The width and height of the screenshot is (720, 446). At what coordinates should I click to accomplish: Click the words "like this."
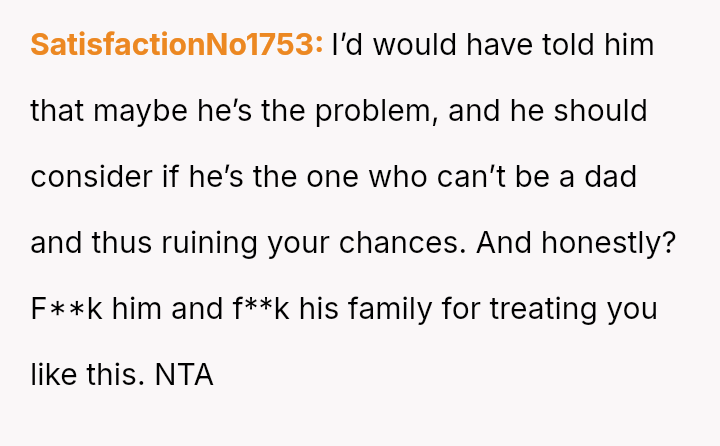87,375
